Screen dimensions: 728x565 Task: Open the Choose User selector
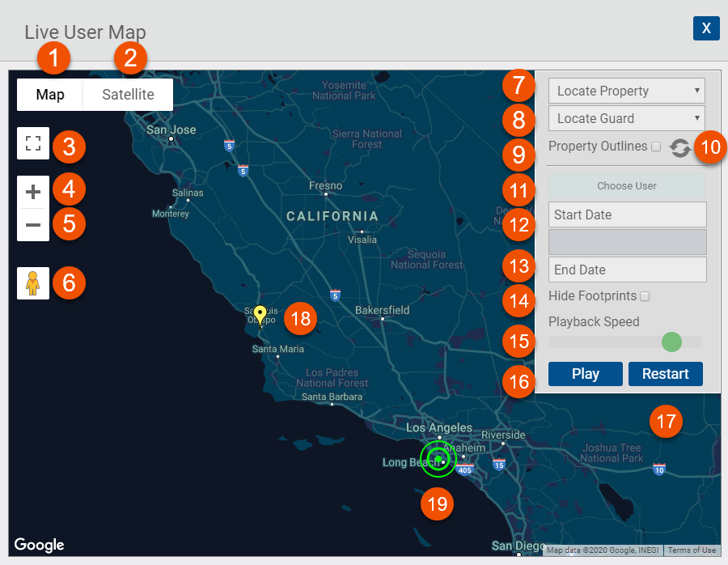[x=627, y=185]
